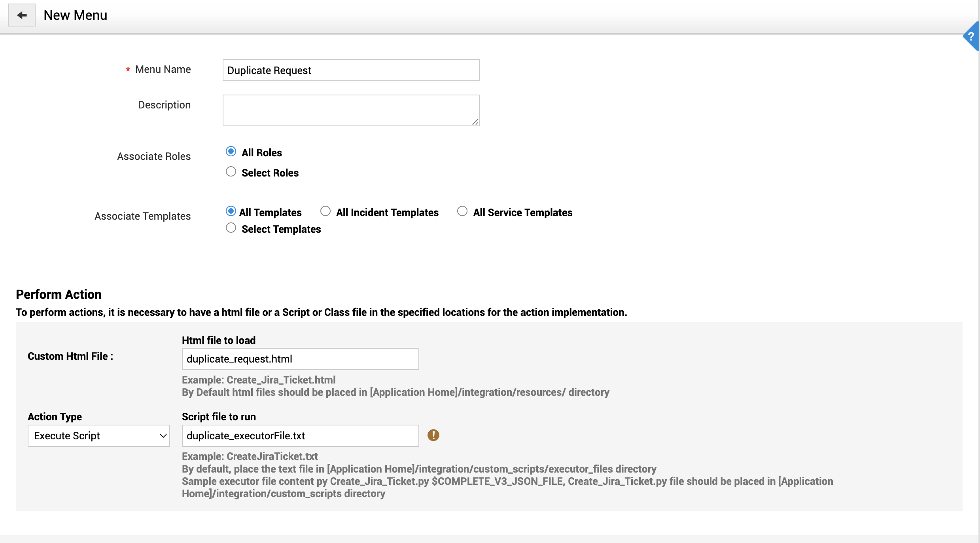
Task: Open the blue help question-mark icon
Action: [x=971, y=37]
